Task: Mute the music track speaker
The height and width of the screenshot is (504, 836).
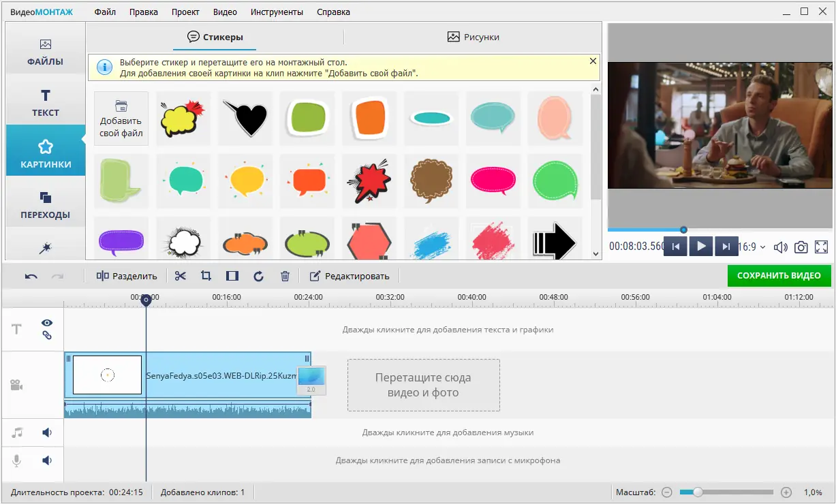Action: click(47, 432)
